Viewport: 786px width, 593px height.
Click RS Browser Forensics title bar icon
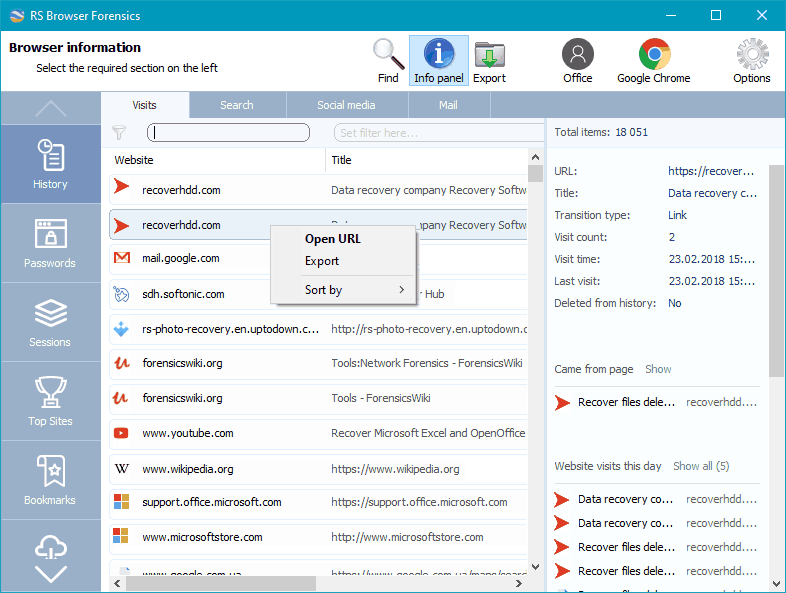pyautogui.click(x=17, y=16)
